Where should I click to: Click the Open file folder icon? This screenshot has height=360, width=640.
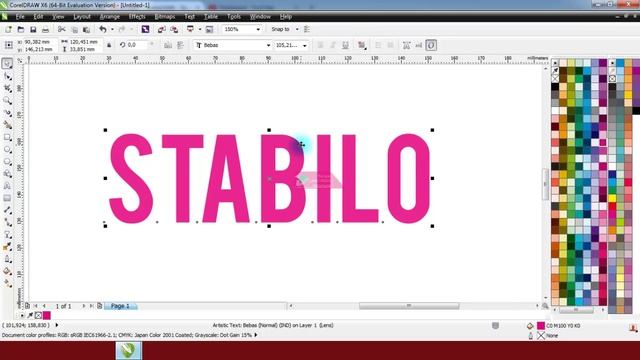click(20, 29)
